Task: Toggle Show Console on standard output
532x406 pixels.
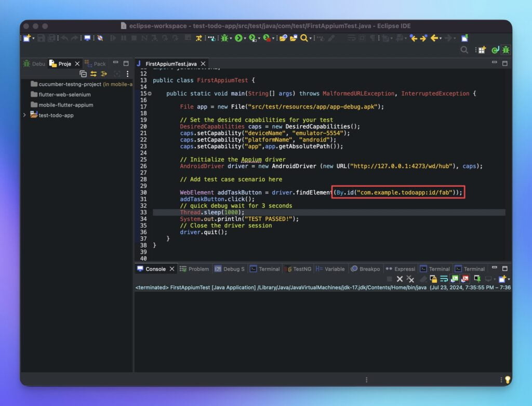Action: (454, 279)
